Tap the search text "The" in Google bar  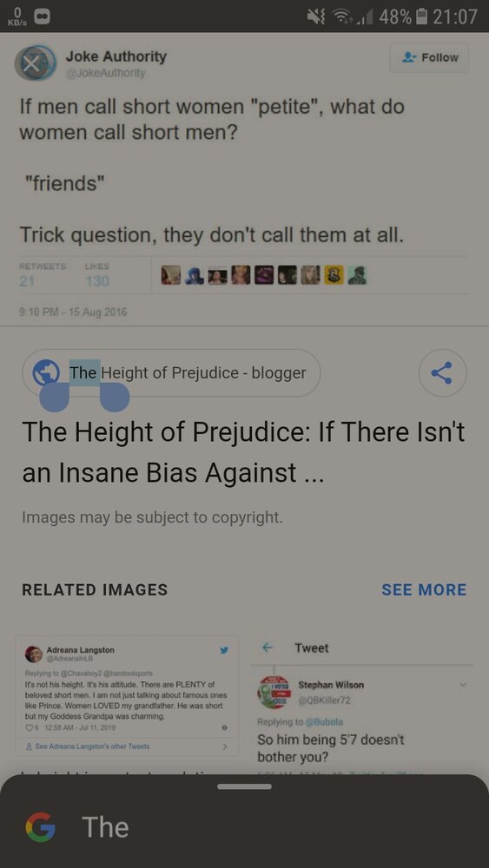tap(105, 827)
